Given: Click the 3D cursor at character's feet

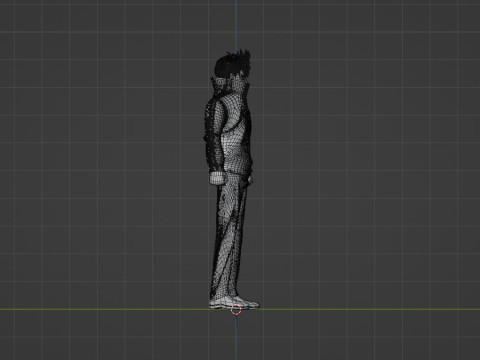Looking at the screenshot, I should [236, 309].
